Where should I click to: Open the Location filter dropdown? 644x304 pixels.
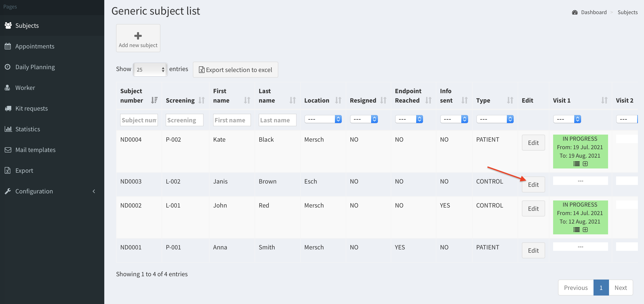coord(323,119)
